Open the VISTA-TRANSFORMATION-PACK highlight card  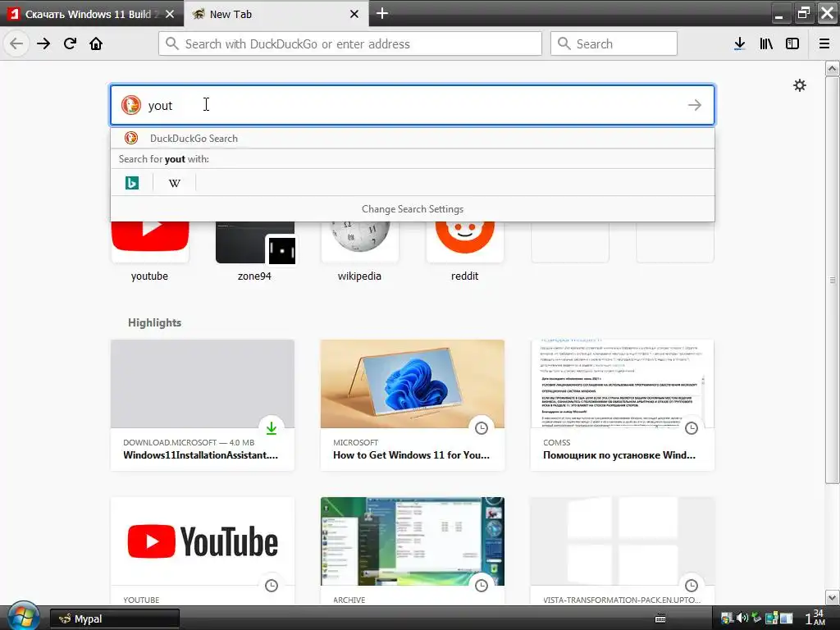pyautogui.click(x=623, y=552)
